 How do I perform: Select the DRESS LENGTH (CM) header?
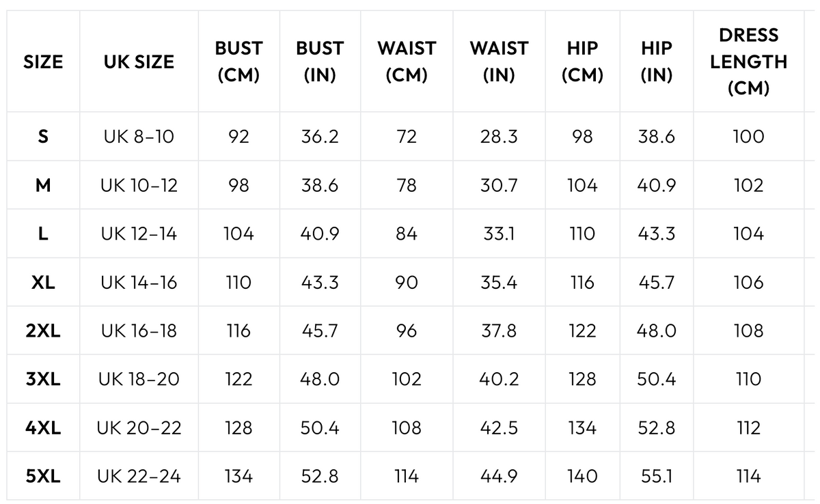748,61
